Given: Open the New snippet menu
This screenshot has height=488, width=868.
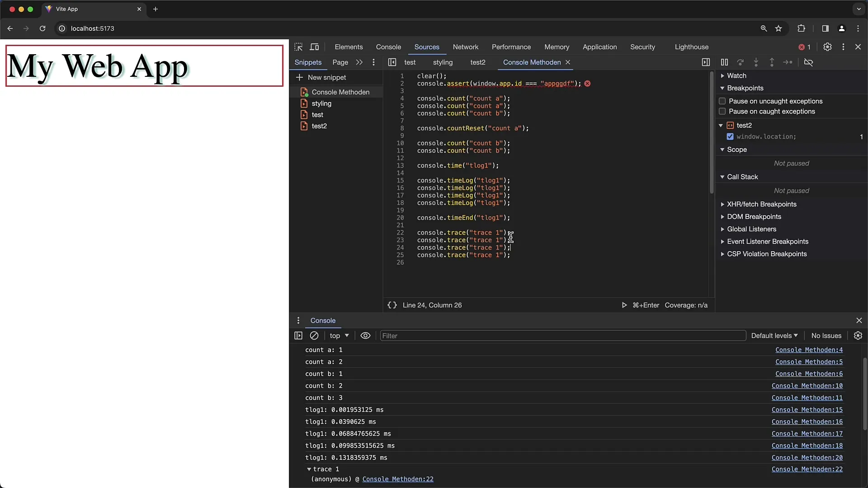Looking at the screenshot, I should click(322, 77).
